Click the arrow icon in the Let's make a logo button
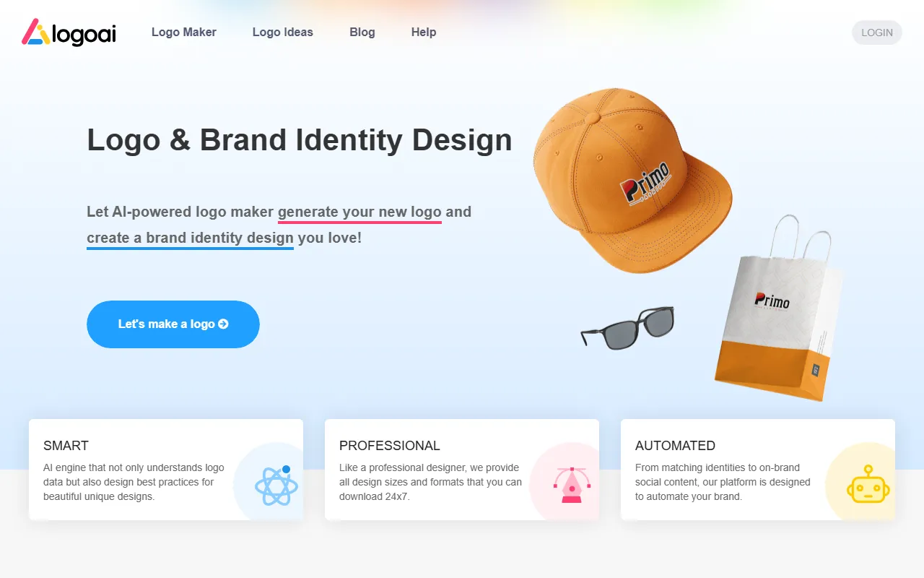The width and height of the screenshot is (924, 578). pyautogui.click(x=223, y=324)
